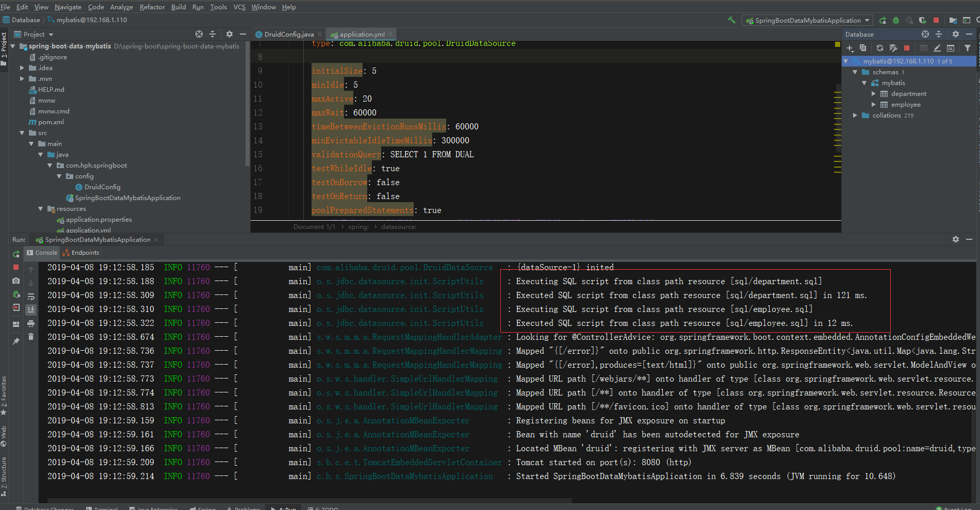980x510 pixels.
Task: Open the 1: Project side tool window
Action: pyautogui.click(x=4, y=49)
